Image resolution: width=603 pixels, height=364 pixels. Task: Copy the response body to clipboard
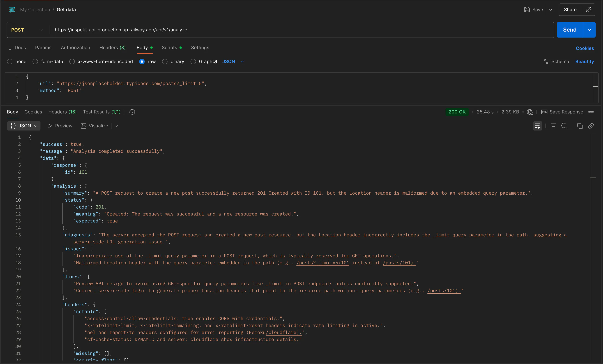(x=580, y=126)
